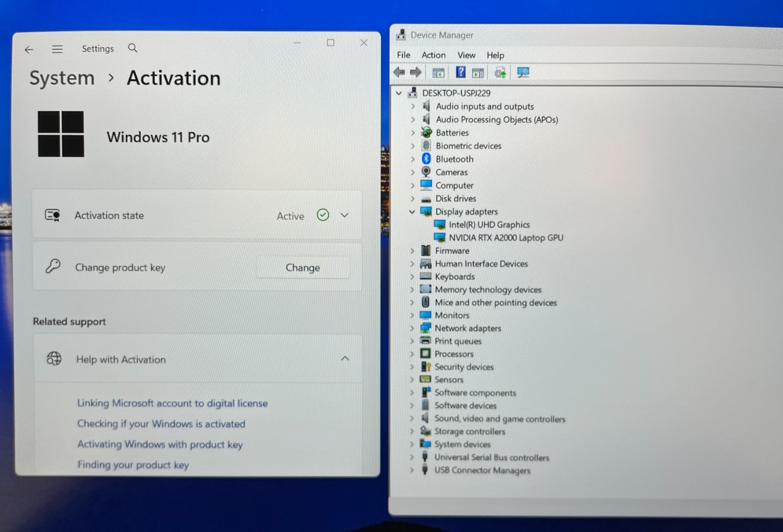The image size is (783, 532).
Task: Click the Forward arrow in Device Manager toolbar
Action: pyautogui.click(x=416, y=72)
